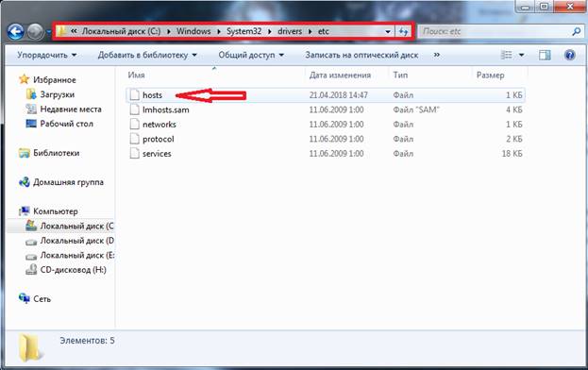
Task: Click the folder icon in address bar
Action: [x=62, y=31]
